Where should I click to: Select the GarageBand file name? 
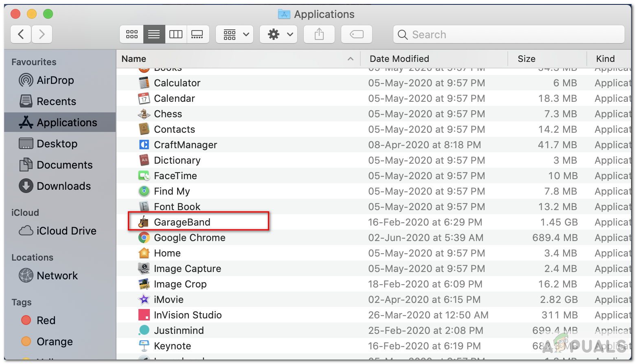coord(182,222)
